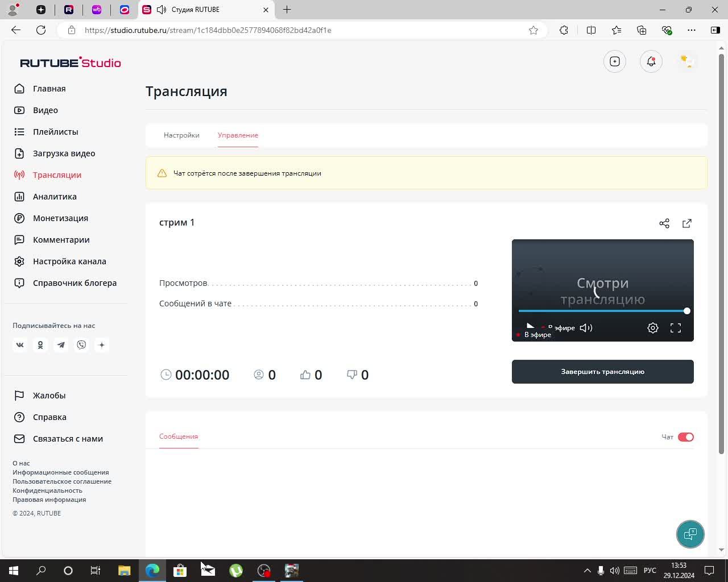Open the user profile avatar
Viewport: 728px width, 582px height.
pos(687,61)
